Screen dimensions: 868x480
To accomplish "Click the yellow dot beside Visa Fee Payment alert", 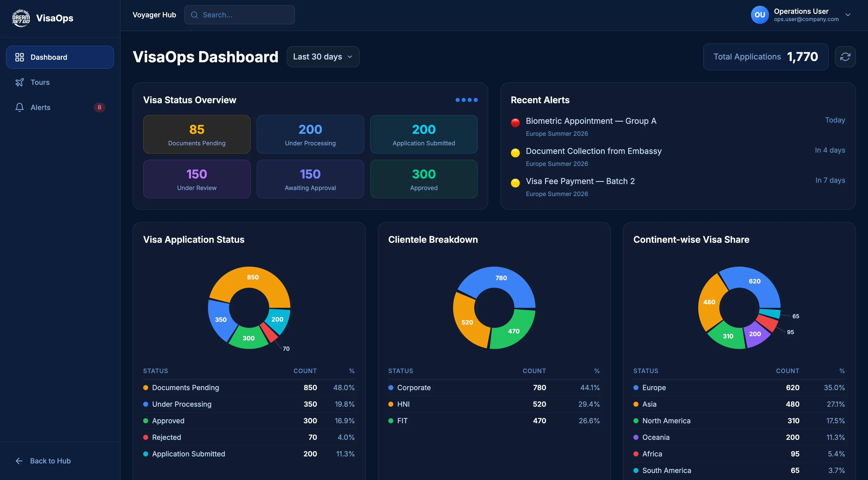I will pyautogui.click(x=515, y=183).
